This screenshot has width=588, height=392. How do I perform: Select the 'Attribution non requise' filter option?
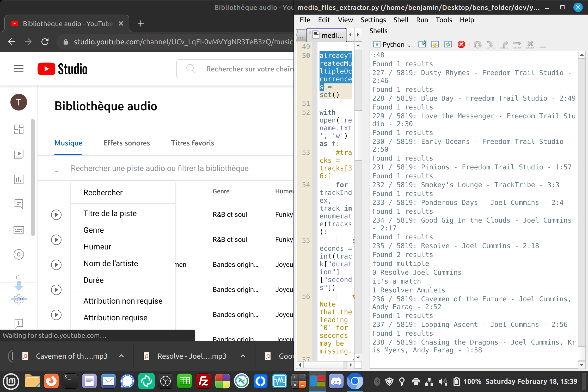(123, 301)
